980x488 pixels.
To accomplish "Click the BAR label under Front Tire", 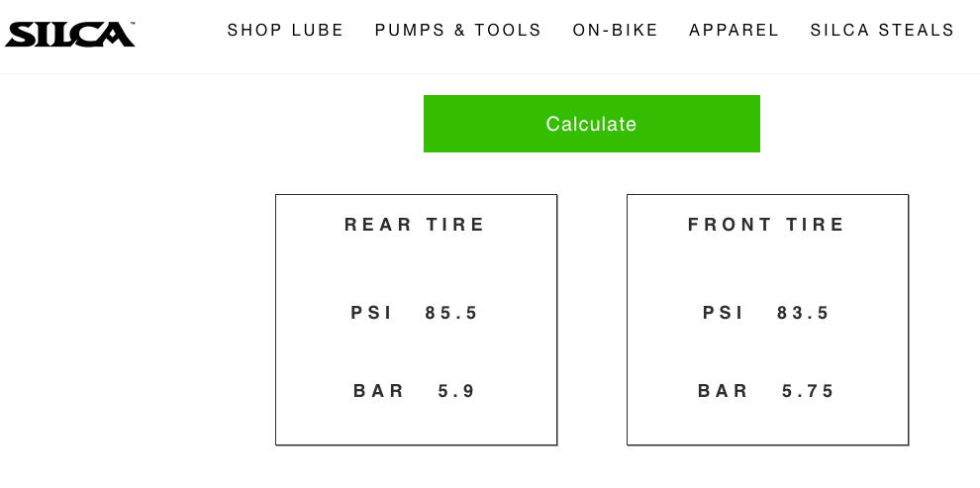I will click(724, 391).
